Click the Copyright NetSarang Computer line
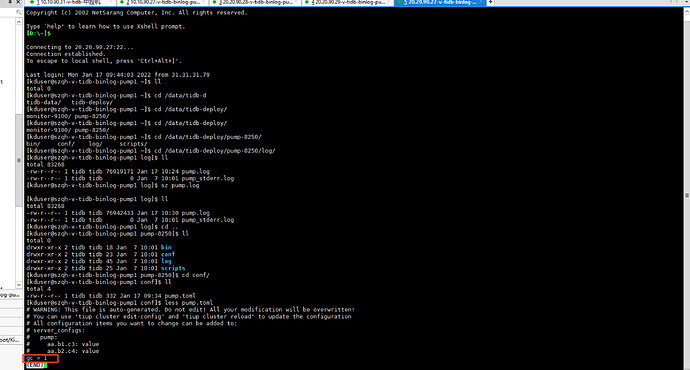This screenshot has height=370, width=690. [136, 13]
